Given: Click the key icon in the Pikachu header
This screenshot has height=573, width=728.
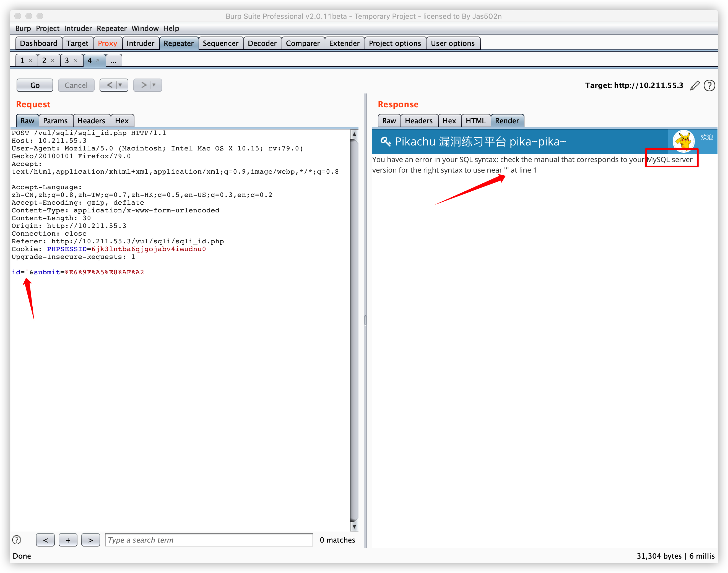Looking at the screenshot, I should 385,142.
